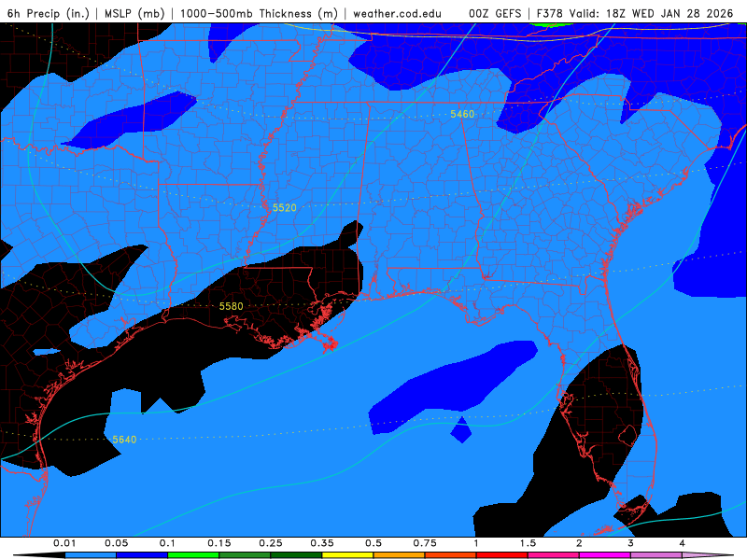The width and height of the screenshot is (747, 560).
Task: Click the 0.01 legend value
Action: click(x=64, y=543)
